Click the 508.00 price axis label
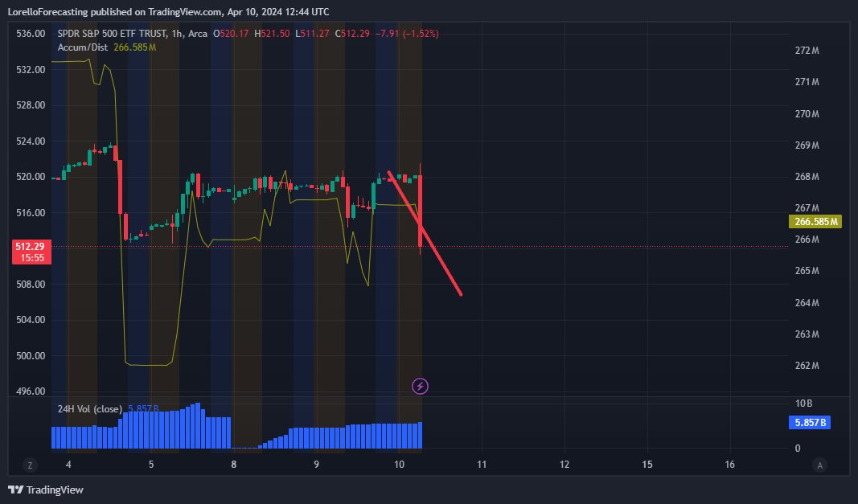 [x=31, y=284]
